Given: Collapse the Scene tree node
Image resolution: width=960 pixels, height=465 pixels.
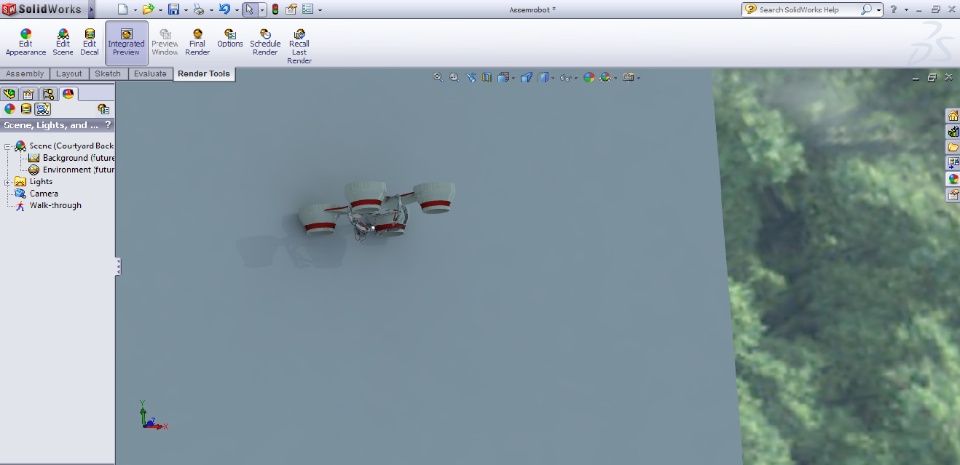Looking at the screenshot, I should tap(7, 146).
